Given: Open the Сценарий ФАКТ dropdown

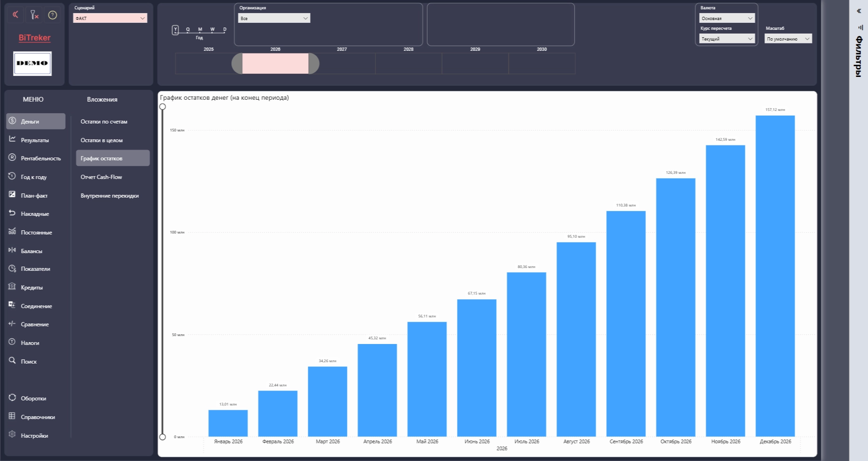Looking at the screenshot, I should click(x=110, y=18).
